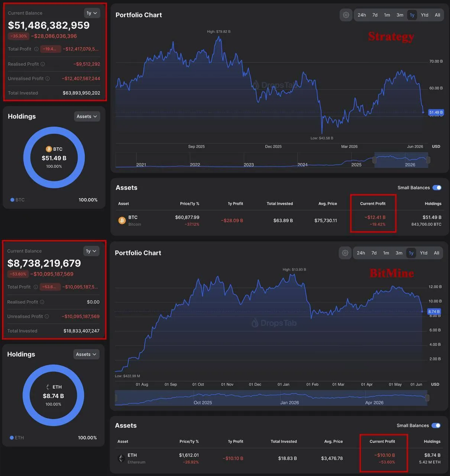Click ETH icon inside holdings donut
The image size is (450, 476).
click(x=48, y=387)
